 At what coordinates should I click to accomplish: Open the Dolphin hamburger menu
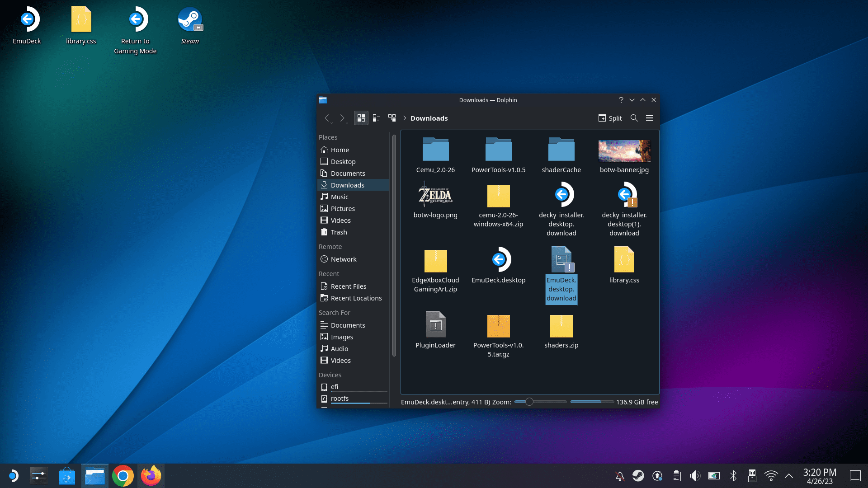[650, 118]
